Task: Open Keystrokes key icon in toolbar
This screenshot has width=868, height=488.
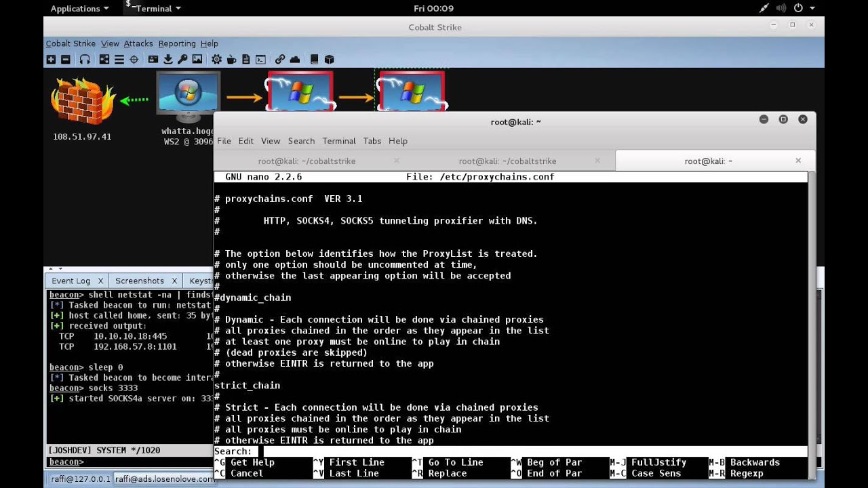Action: [x=182, y=60]
